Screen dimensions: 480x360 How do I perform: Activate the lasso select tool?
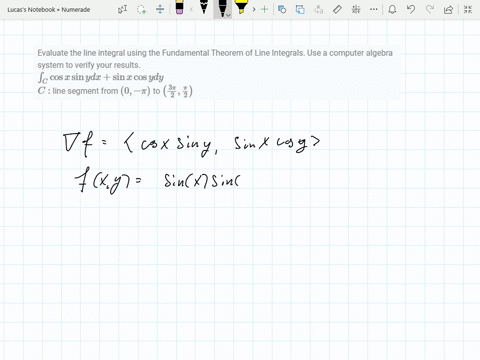click(141, 9)
